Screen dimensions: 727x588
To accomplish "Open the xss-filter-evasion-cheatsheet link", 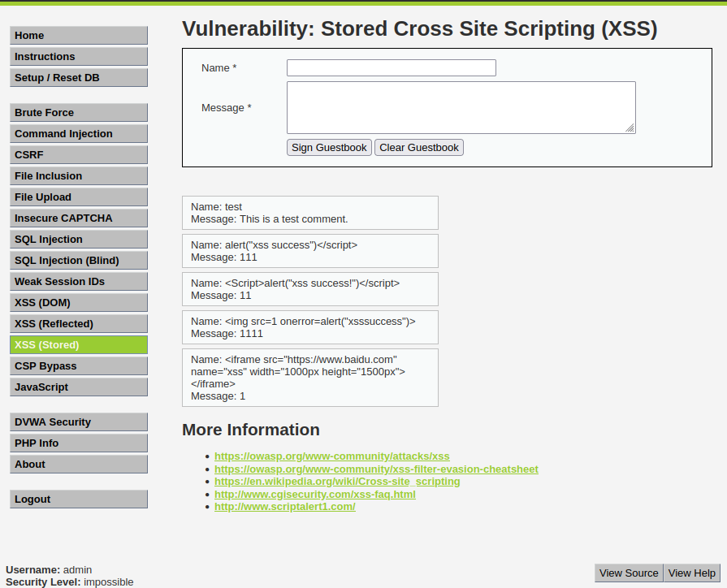I will [x=376, y=469].
